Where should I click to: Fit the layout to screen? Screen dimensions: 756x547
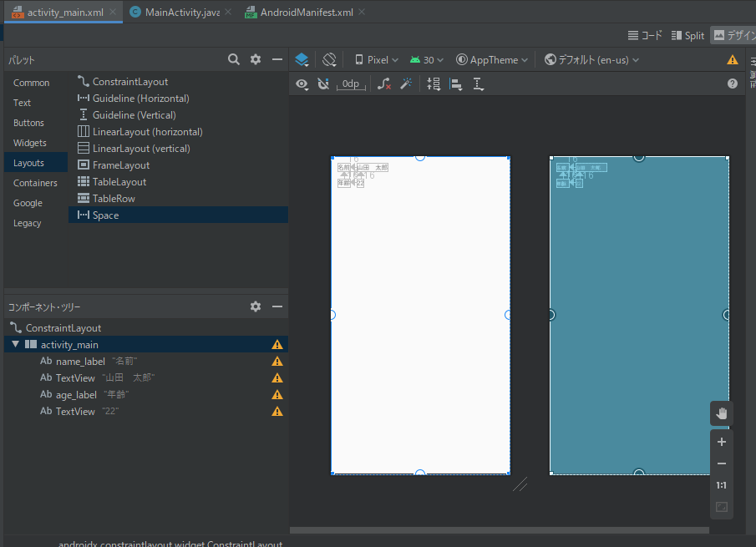(x=722, y=507)
